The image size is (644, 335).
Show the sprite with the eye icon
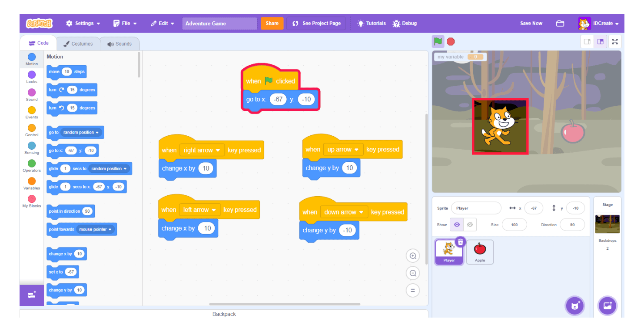click(456, 224)
